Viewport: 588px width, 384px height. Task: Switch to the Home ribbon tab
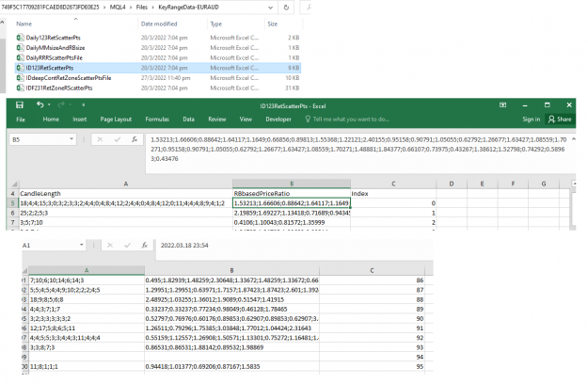coord(51,120)
